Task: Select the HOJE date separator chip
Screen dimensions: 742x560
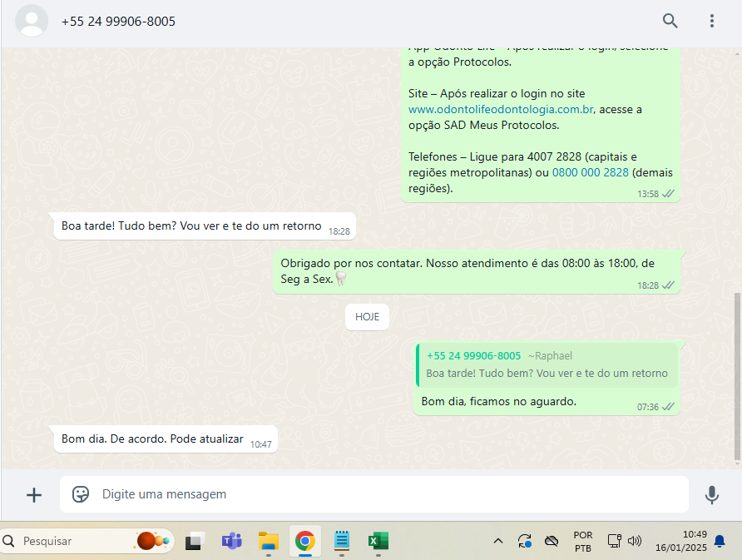Action: coord(367,317)
